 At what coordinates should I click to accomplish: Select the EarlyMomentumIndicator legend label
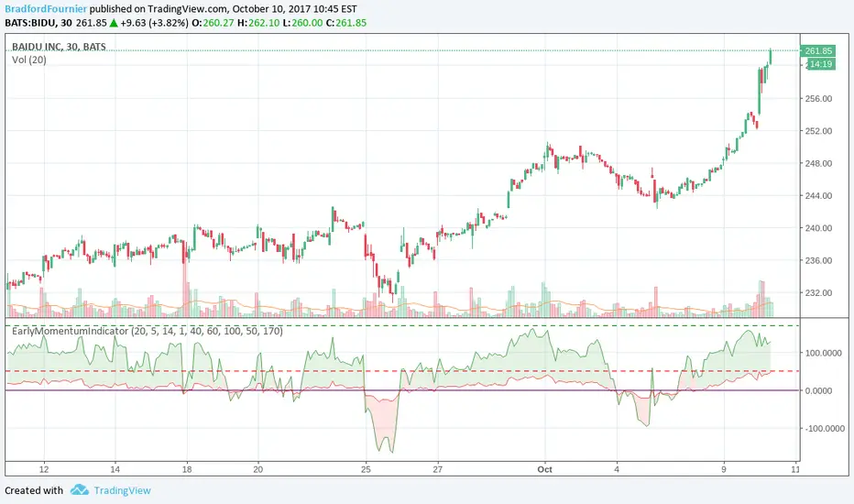point(147,331)
